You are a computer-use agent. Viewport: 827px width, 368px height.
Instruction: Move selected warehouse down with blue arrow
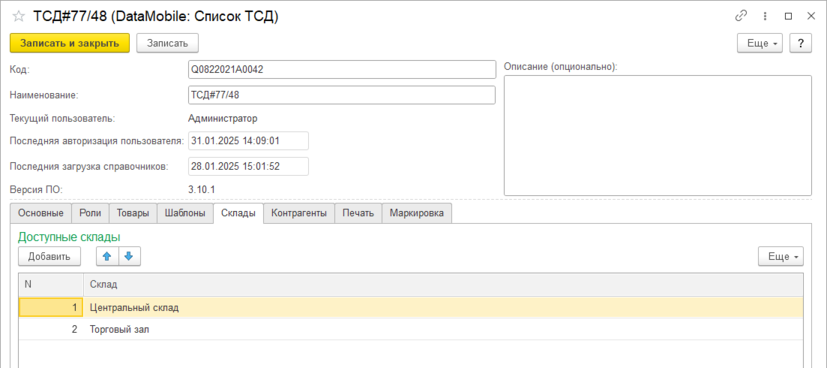point(130,257)
